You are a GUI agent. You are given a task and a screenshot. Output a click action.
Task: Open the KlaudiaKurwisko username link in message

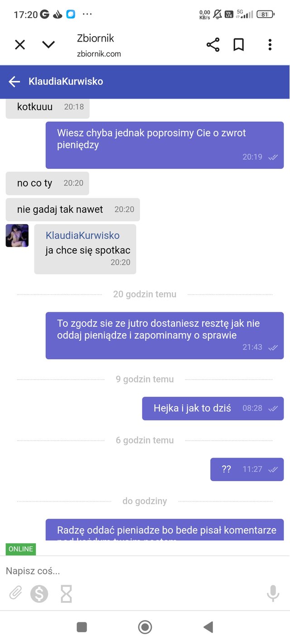[82, 235]
